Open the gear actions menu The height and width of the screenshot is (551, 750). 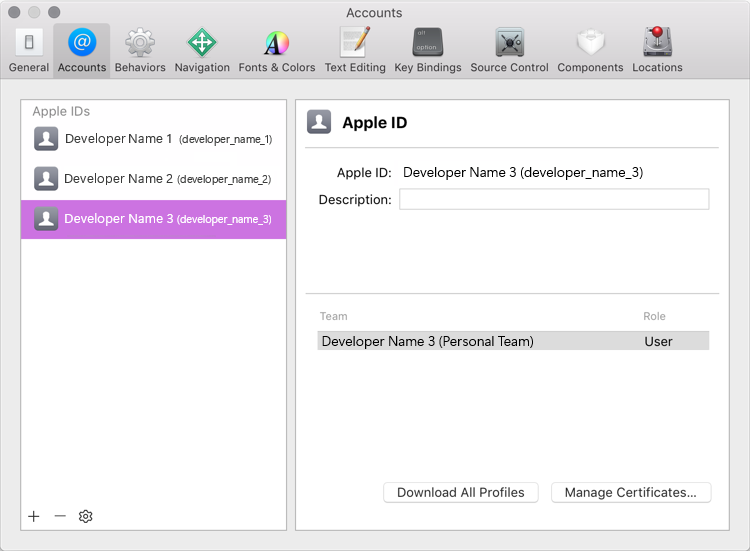coord(86,516)
